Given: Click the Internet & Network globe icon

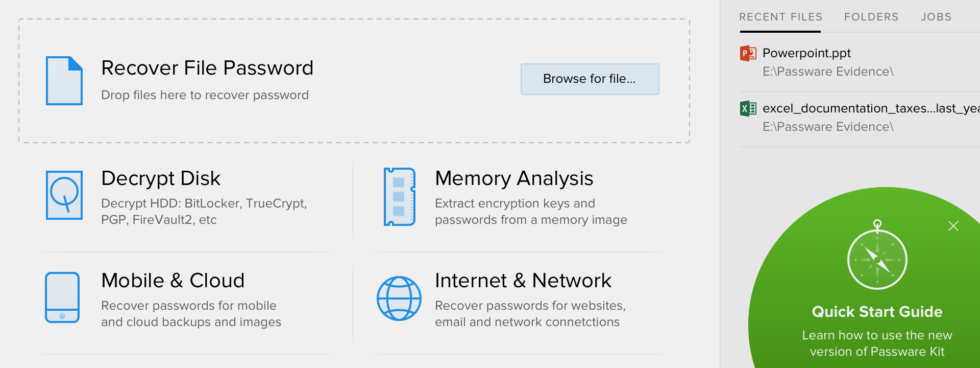Looking at the screenshot, I should coord(399,298).
